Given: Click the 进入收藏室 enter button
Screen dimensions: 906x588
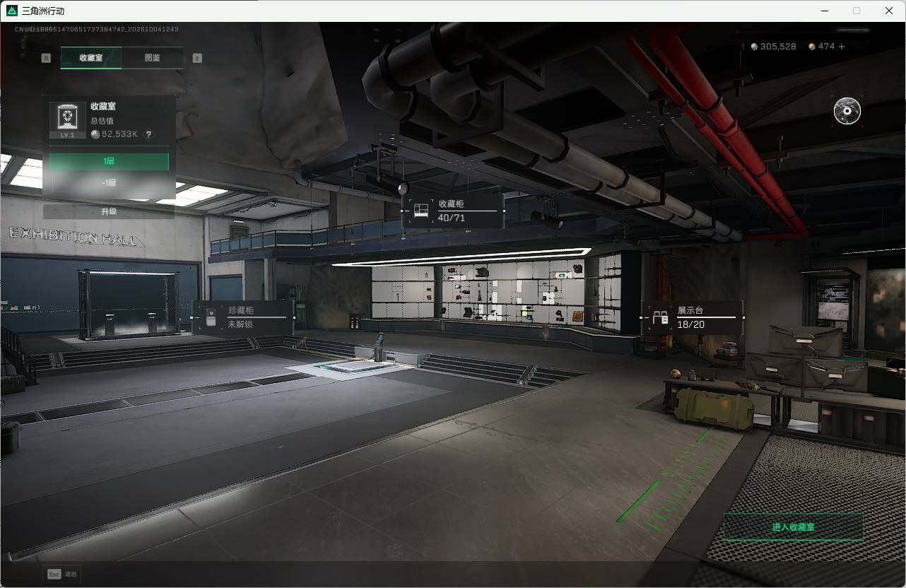Looking at the screenshot, I should [793, 527].
